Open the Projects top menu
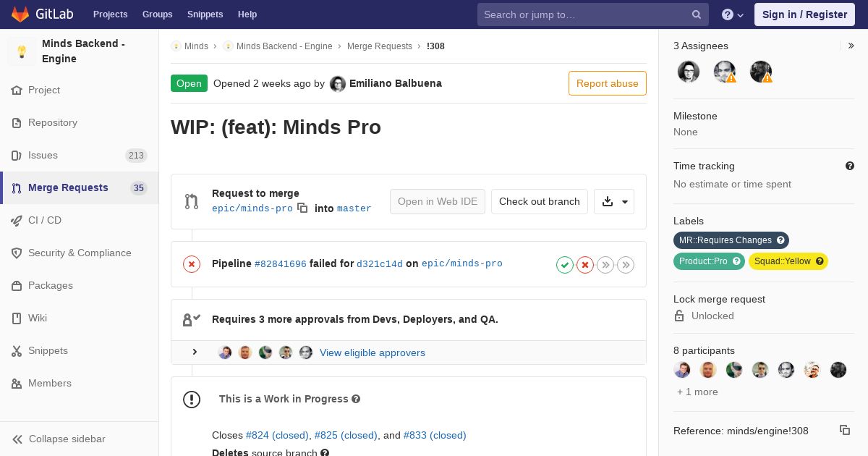This screenshot has height=456, width=868. [x=110, y=14]
